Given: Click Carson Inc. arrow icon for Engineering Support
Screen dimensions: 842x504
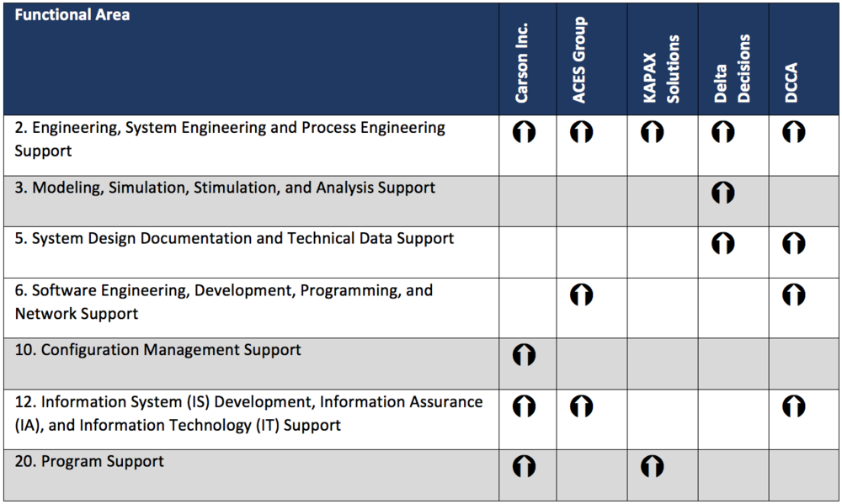Looking at the screenshot, I should (524, 132).
